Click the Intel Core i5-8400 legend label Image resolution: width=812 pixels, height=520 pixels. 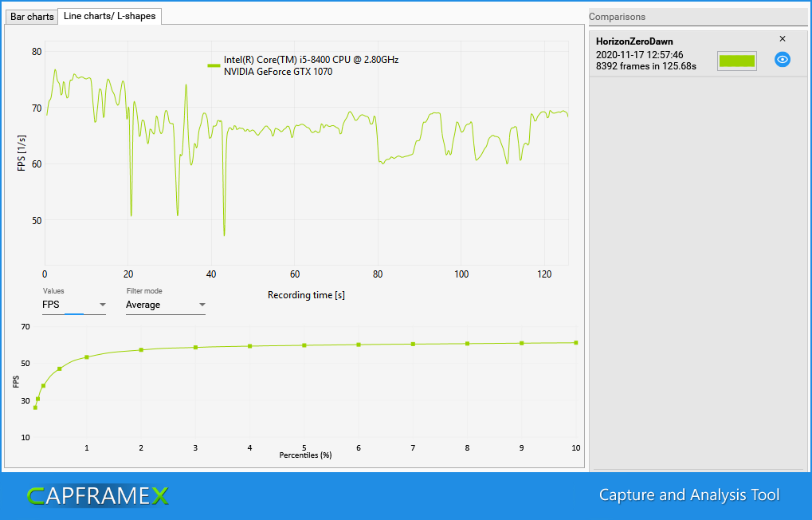(x=312, y=60)
